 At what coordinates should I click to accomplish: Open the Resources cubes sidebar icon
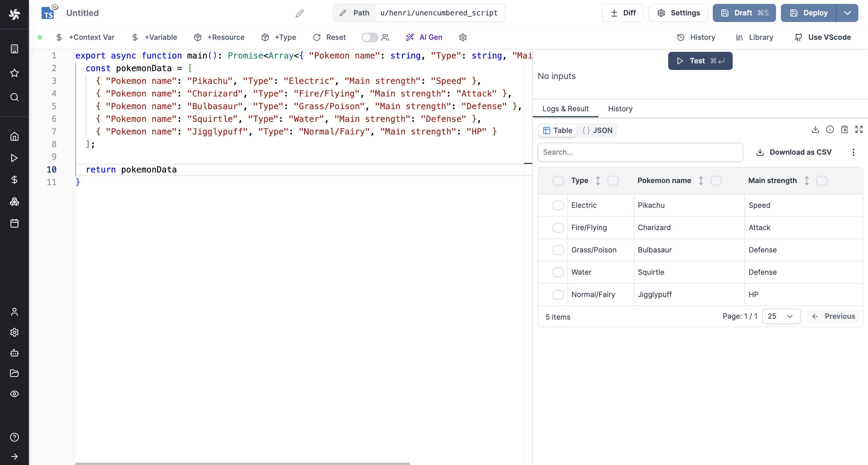14,202
